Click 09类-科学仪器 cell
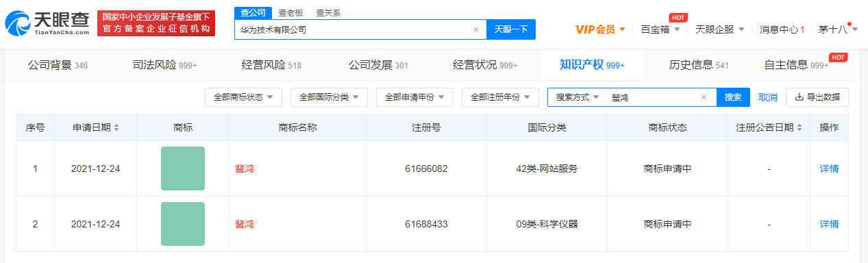The image size is (868, 263). pos(547,224)
